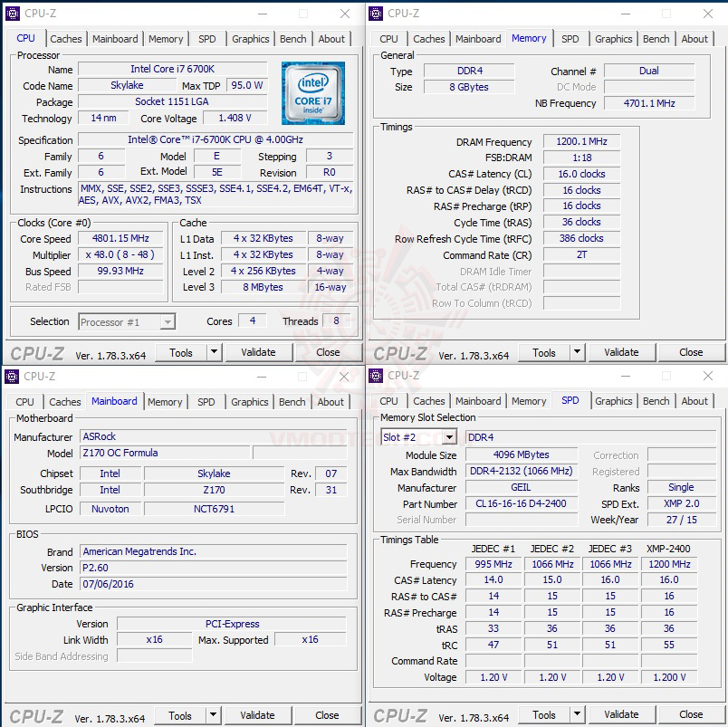Image resolution: width=728 pixels, height=727 pixels.
Task: Select the NB Frequency value 4701.1 MHz
Action: tap(649, 103)
